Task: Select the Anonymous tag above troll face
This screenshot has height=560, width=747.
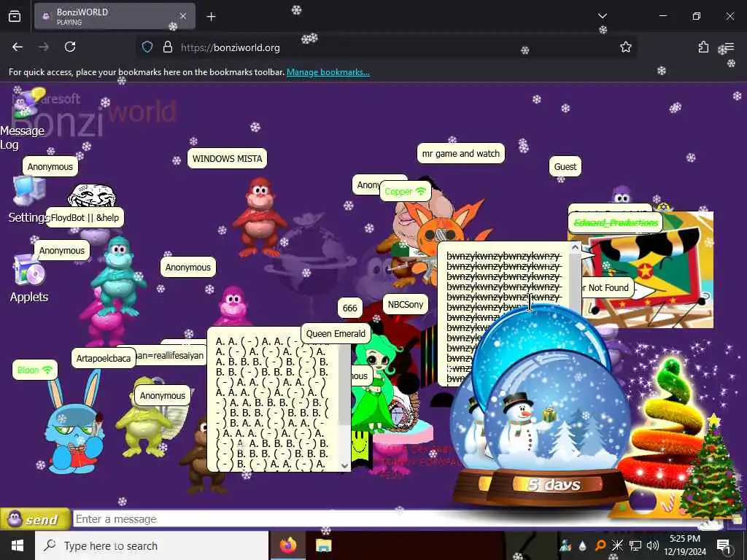Action: click(x=50, y=167)
